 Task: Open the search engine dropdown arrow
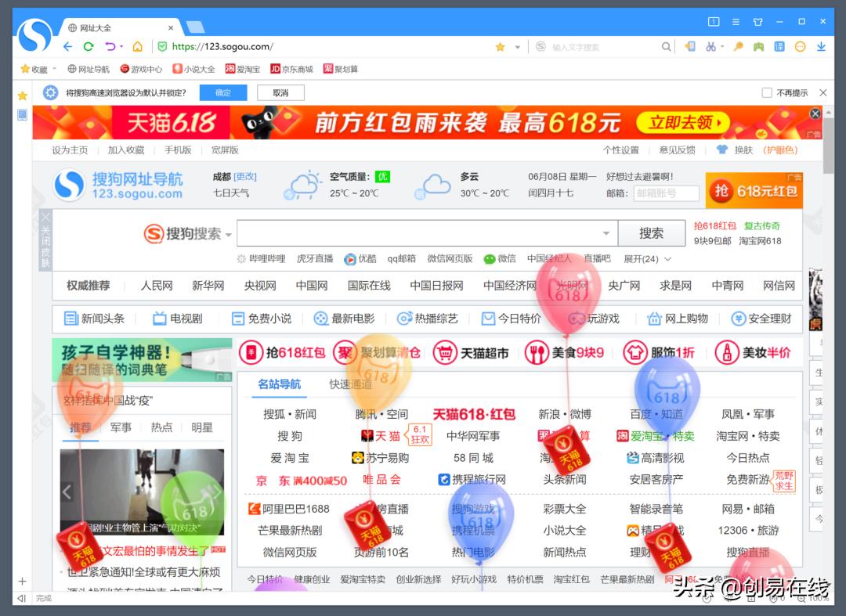(x=229, y=234)
